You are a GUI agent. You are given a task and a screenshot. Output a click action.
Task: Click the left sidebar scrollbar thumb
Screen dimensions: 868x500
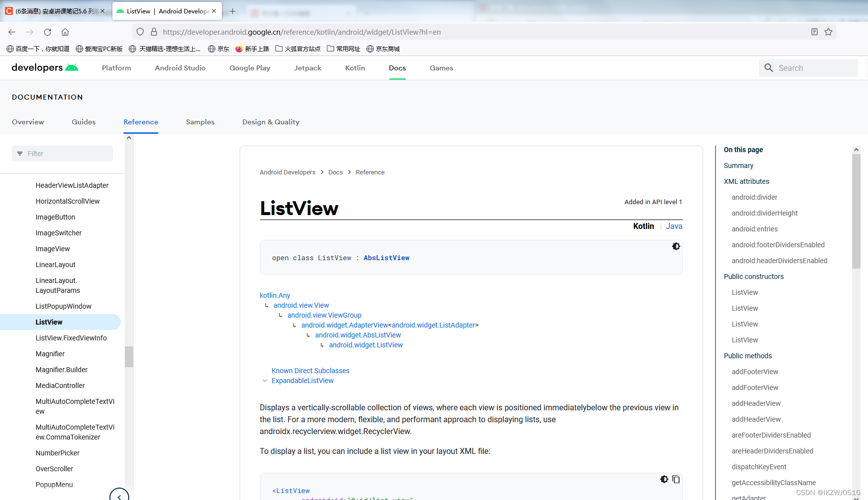pos(129,356)
